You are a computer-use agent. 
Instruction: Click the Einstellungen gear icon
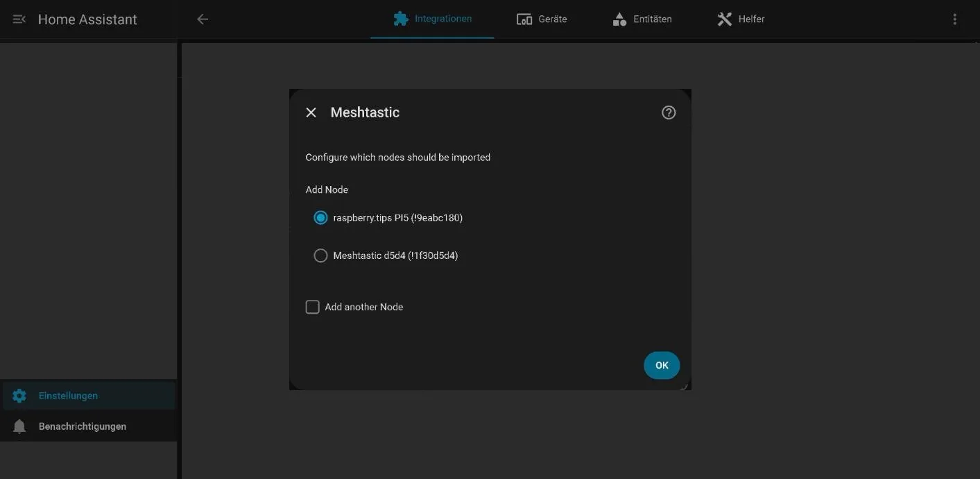click(19, 396)
